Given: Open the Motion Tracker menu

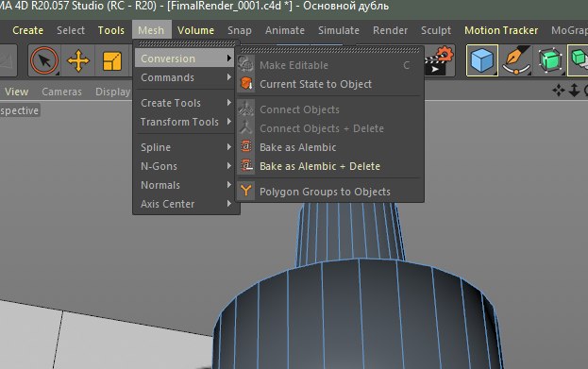Looking at the screenshot, I should (x=501, y=30).
